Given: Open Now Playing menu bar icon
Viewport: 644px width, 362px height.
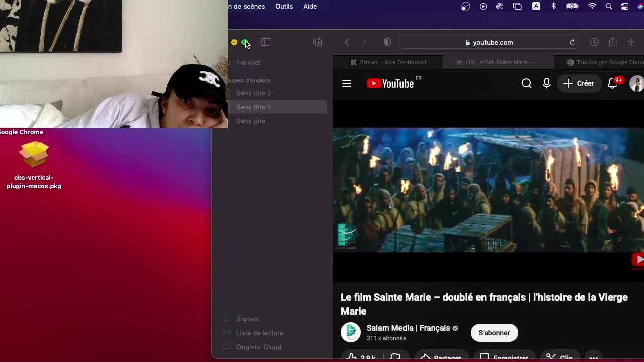Looking at the screenshot, I should pos(483,7).
